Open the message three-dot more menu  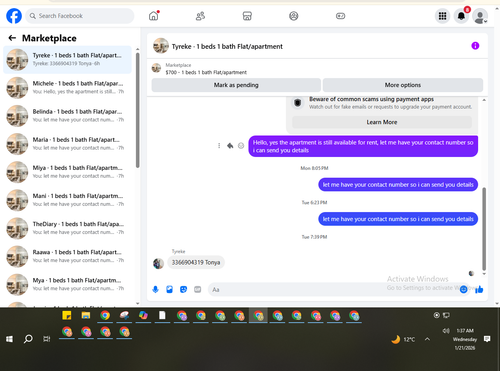[x=219, y=146]
